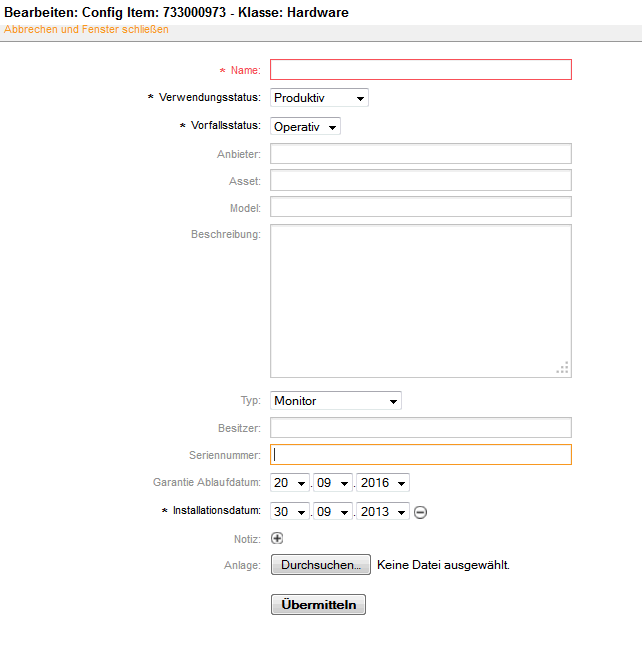
Task: Open the Vorfallsstatus dropdown showing Operativ
Action: [x=305, y=126]
